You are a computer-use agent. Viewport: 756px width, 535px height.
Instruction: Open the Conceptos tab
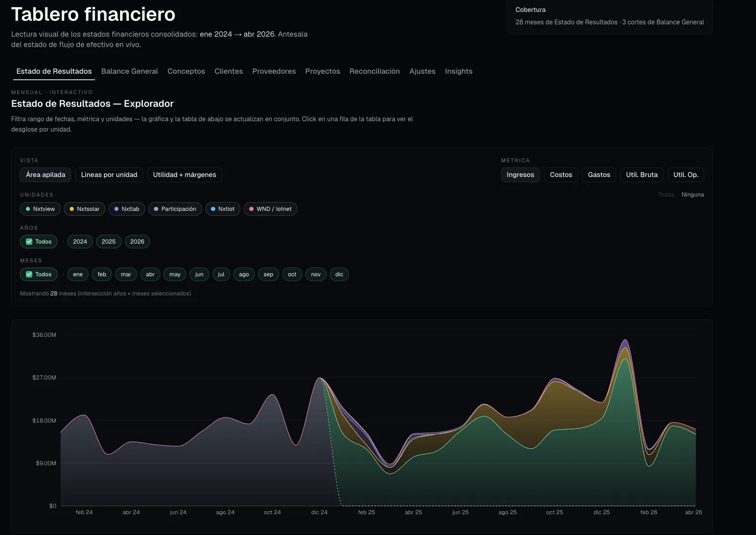[x=186, y=71]
